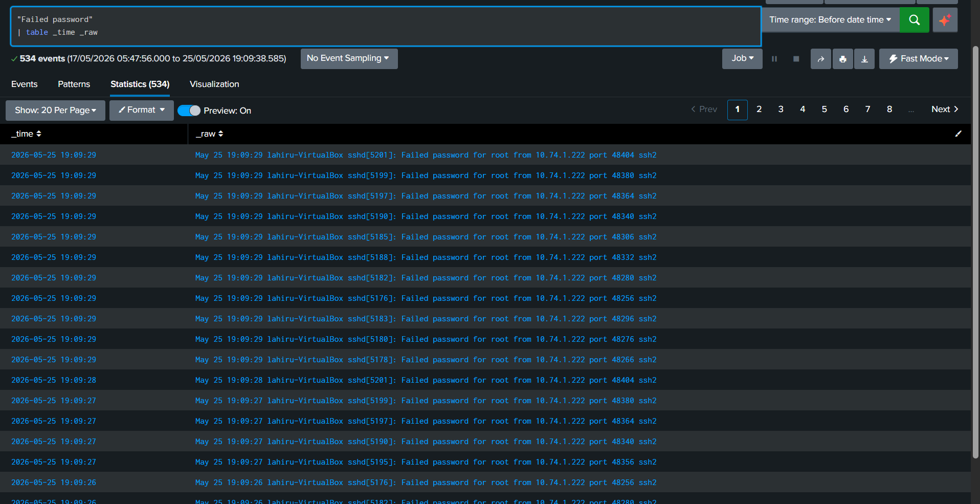Go to results page 2

(x=759, y=109)
